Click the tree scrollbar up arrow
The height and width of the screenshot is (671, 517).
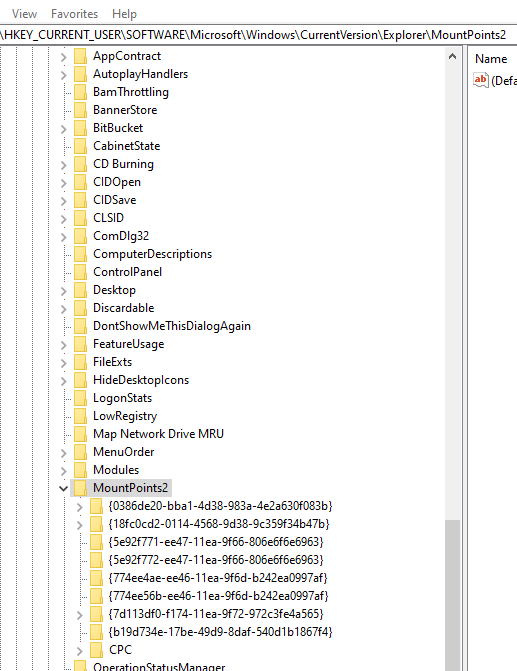pyautogui.click(x=452, y=56)
